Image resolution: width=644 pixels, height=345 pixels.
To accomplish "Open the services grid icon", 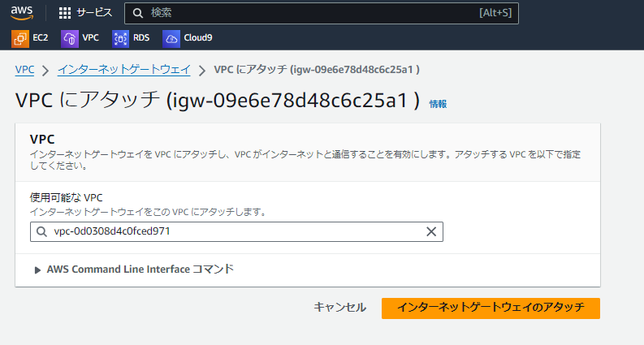I will [x=64, y=13].
